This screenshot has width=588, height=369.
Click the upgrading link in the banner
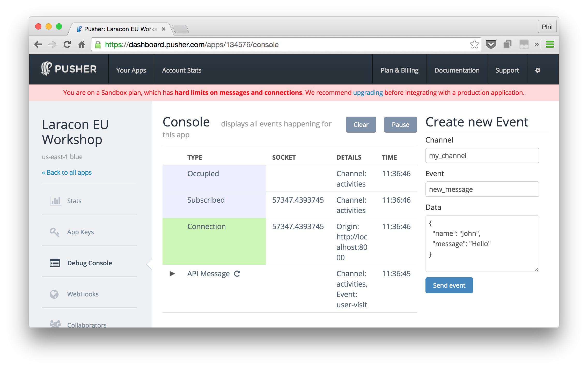[368, 93]
